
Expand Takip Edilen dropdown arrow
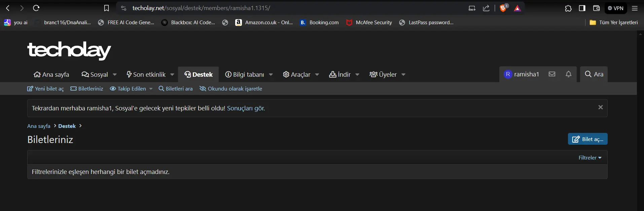[151, 89]
